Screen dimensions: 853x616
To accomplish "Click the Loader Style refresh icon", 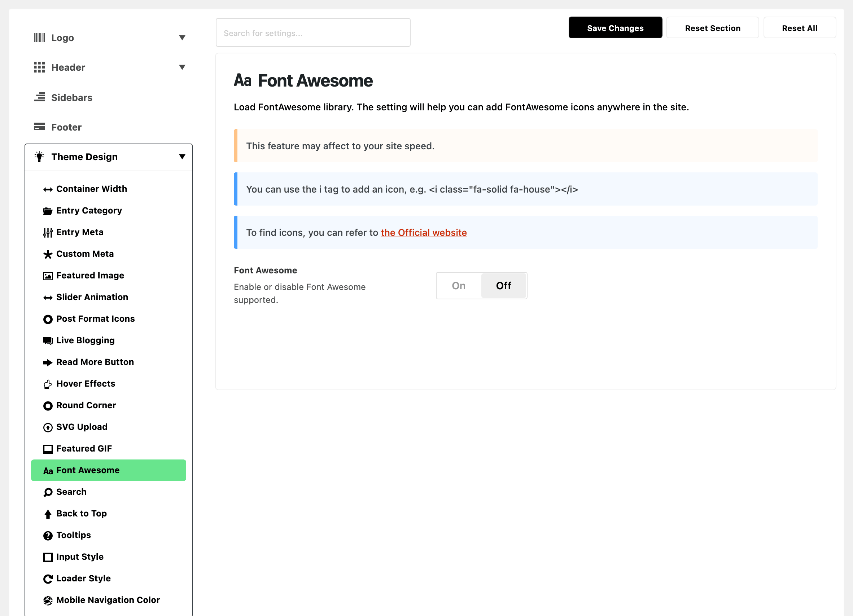I will (x=48, y=579).
